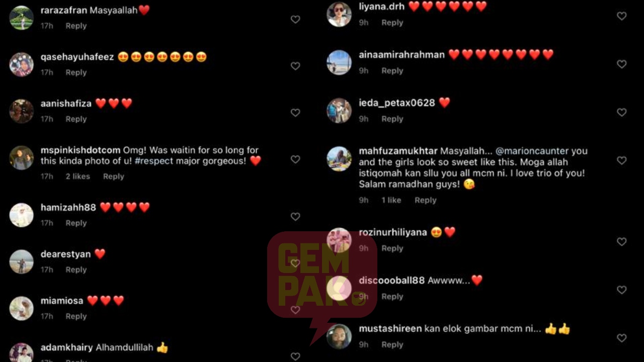Viewport: 644px width, 362px height.
Task: Like rarazafran's Masyaallah comment
Action: pyautogui.click(x=295, y=19)
